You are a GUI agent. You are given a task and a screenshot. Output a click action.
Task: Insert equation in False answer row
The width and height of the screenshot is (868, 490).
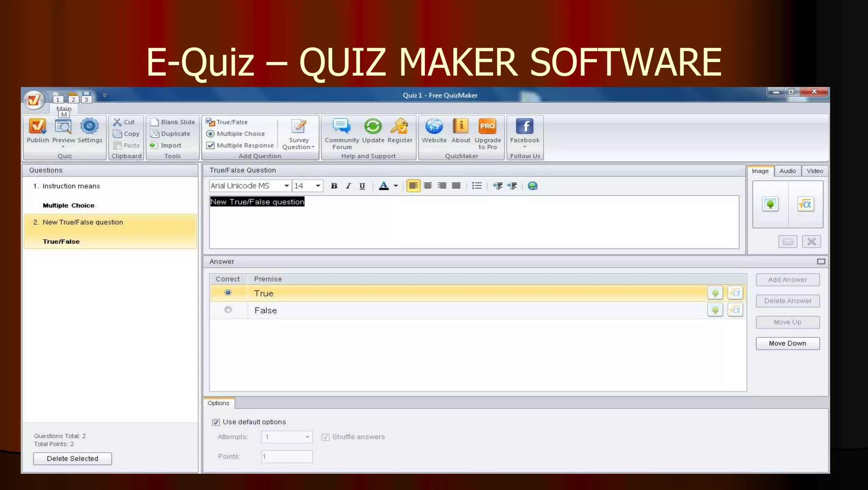(735, 310)
